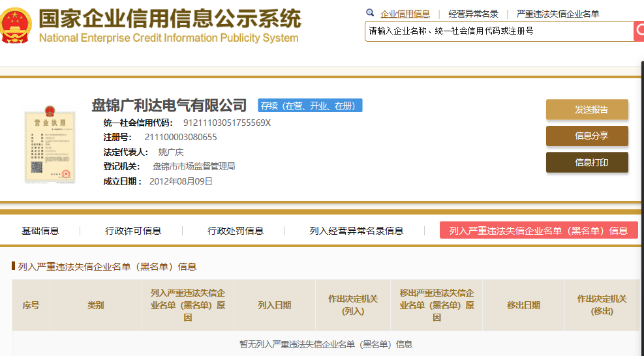Open the 行政许可信息 tab
Image resolution: width=644 pixels, height=356 pixels.
pos(133,231)
